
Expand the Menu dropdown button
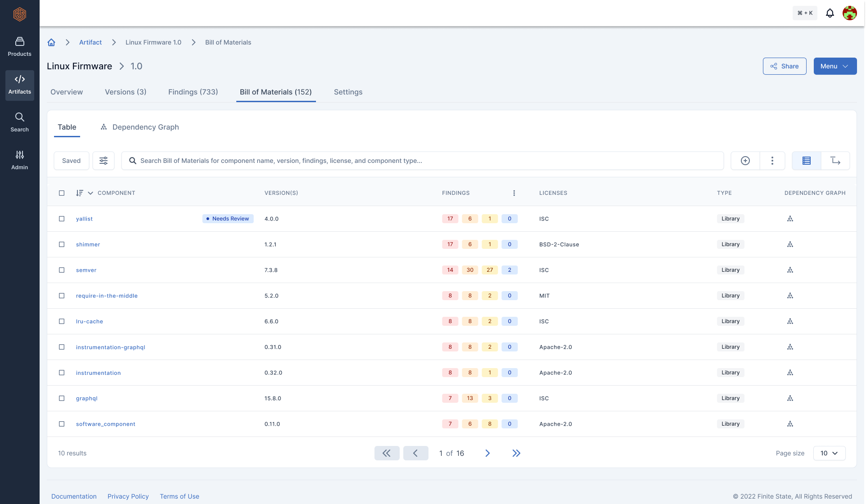coord(835,66)
